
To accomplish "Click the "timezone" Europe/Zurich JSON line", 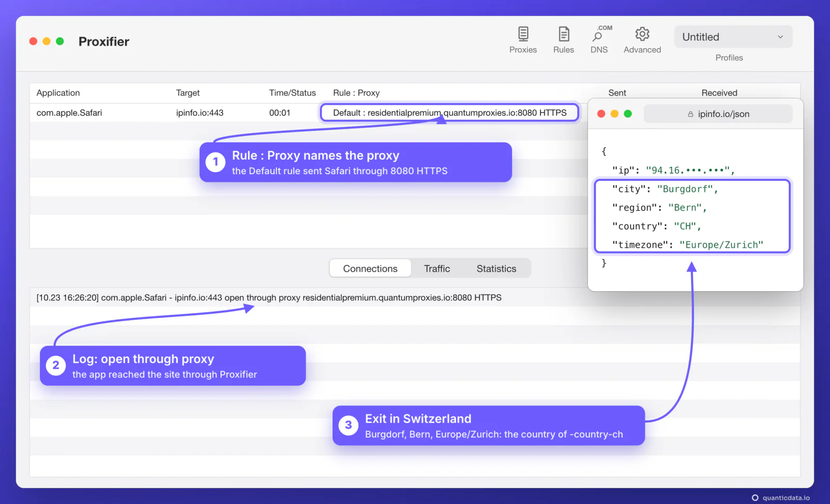I will [688, 245].
